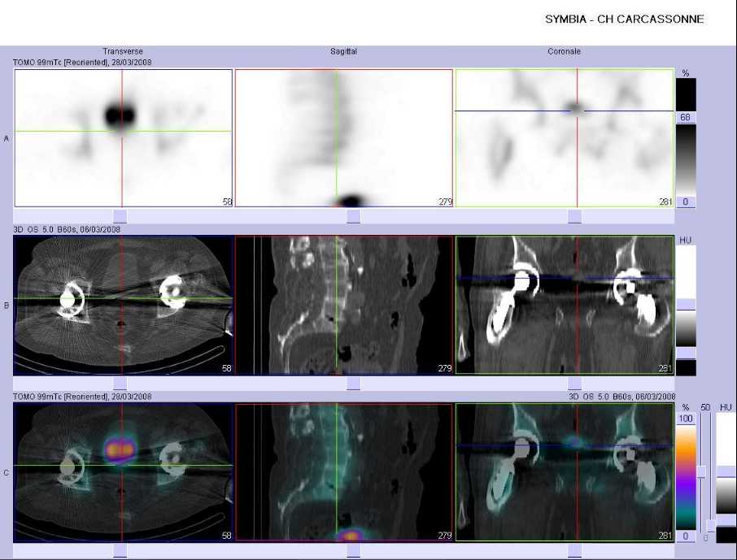Select the row B coronal CT view
The image size is (737, 560).
pos(565,305)
